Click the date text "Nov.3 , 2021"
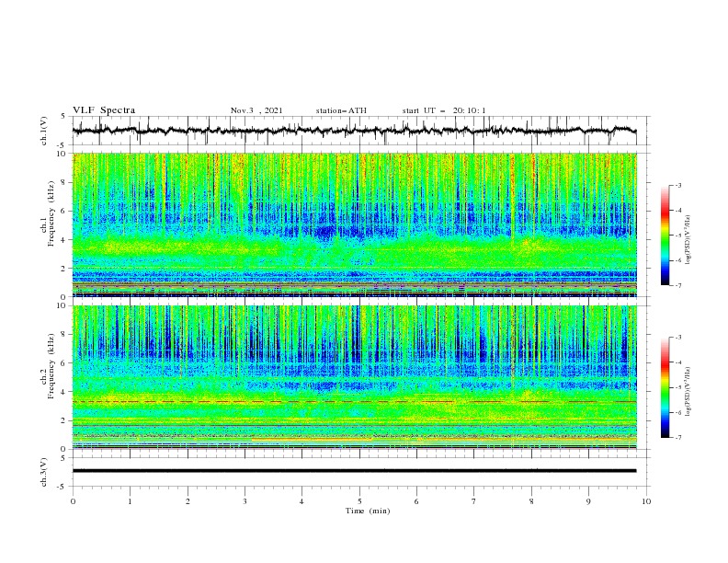 point(256,110)
